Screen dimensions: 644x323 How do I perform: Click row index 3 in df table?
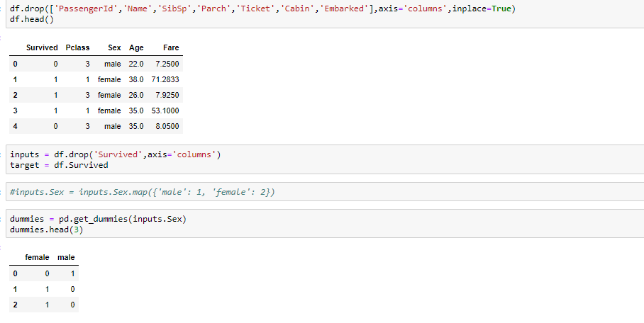(x=15, y=110)
